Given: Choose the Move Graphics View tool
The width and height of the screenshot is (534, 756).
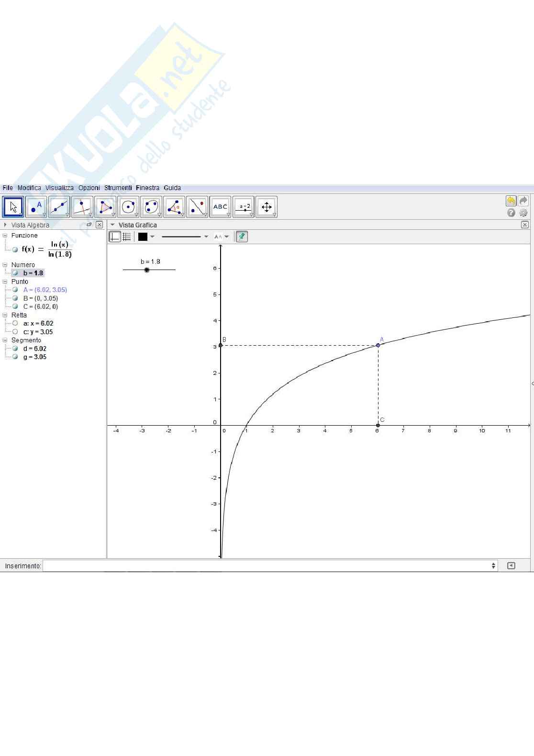Looking at the screenshot, I should tap(267, 207).
